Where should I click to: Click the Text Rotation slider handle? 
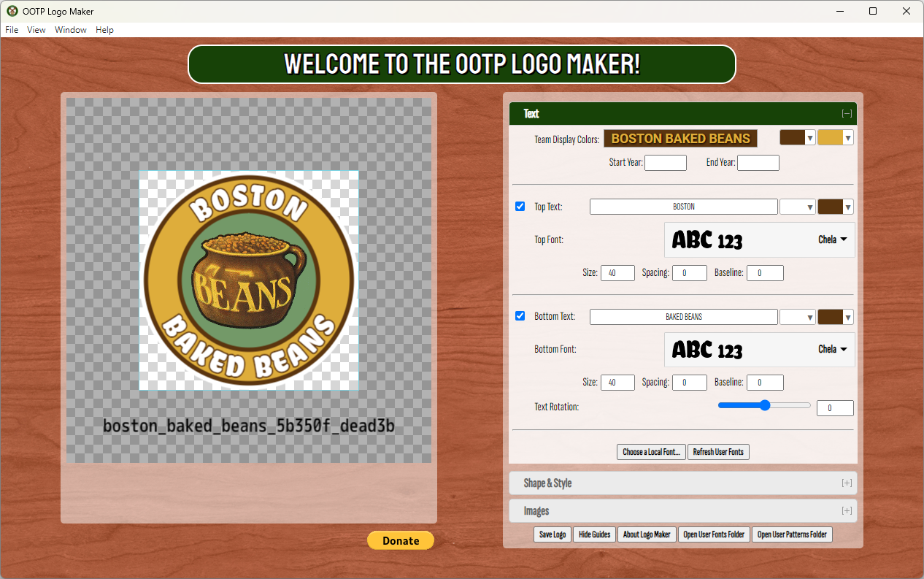(x=764, y=404)
